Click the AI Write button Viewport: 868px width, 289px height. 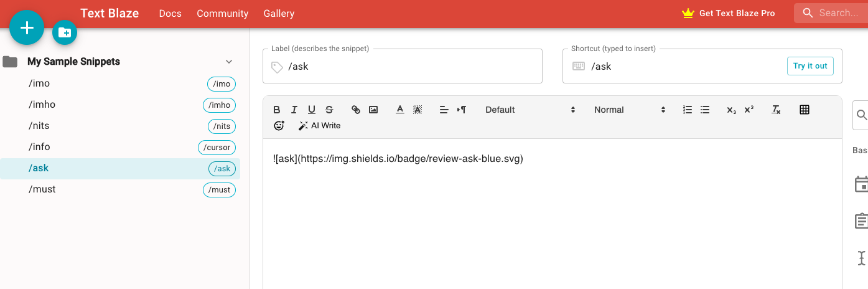pos(319,126)
